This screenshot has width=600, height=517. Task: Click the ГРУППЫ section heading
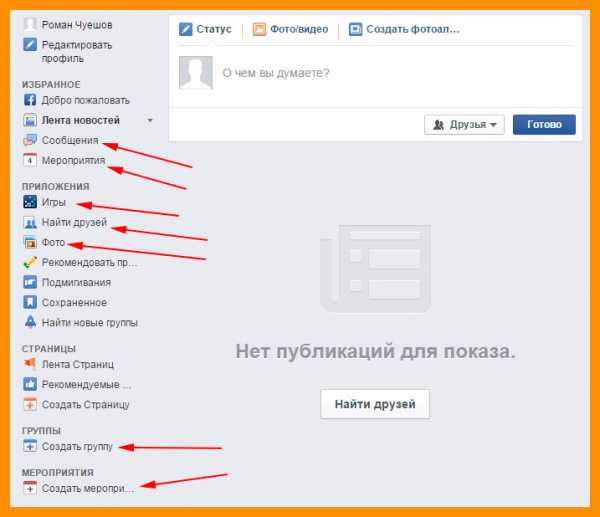pyautogui.click(x=41, y=431)
